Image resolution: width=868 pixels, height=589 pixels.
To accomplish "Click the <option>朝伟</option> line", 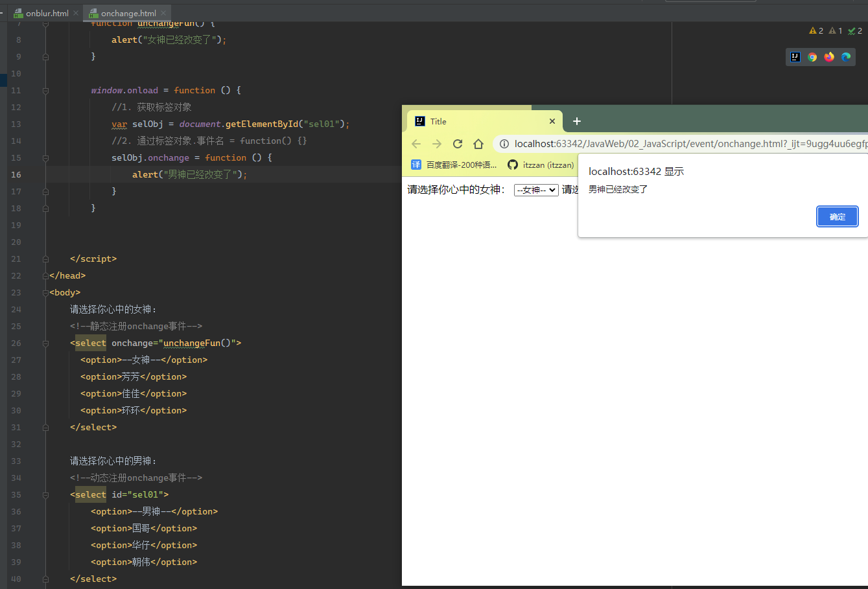I will 144,562.
